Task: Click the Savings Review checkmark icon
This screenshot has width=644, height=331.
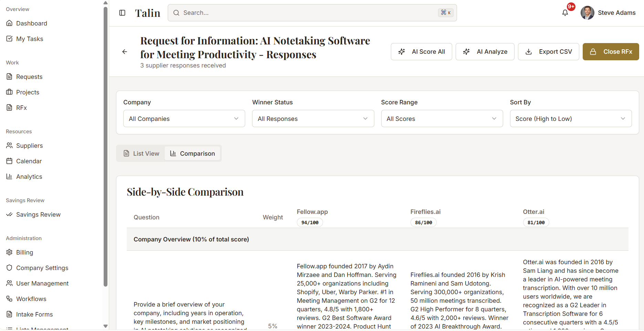Action: tap(9, 214)
